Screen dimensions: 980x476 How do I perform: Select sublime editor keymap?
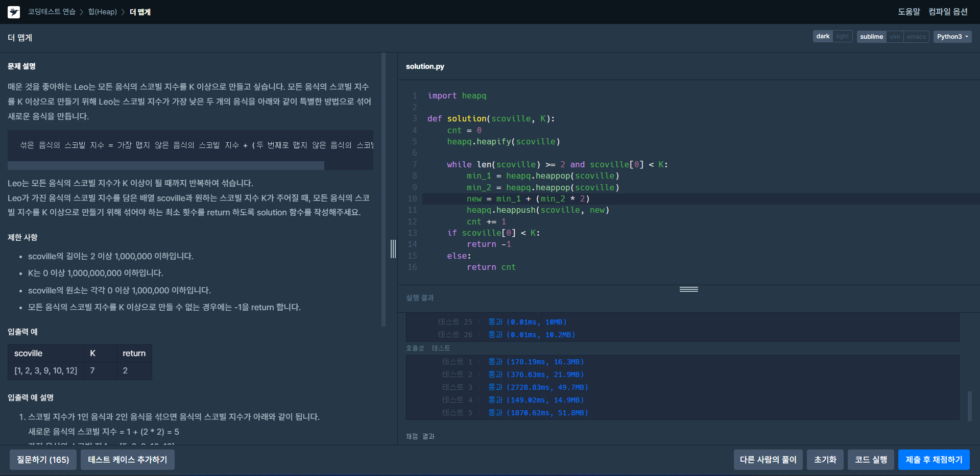click(871, 36)
